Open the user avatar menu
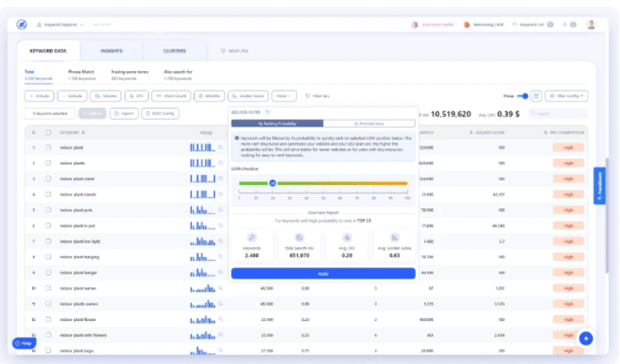Screen dimensions: 620x364 pyautogui.click(x=591, y=24)
